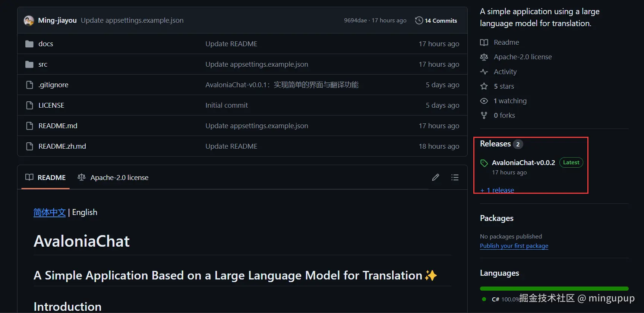Click the Latest release badge
The width and height of the screenshot is (644, 313).
click(571, 163)
